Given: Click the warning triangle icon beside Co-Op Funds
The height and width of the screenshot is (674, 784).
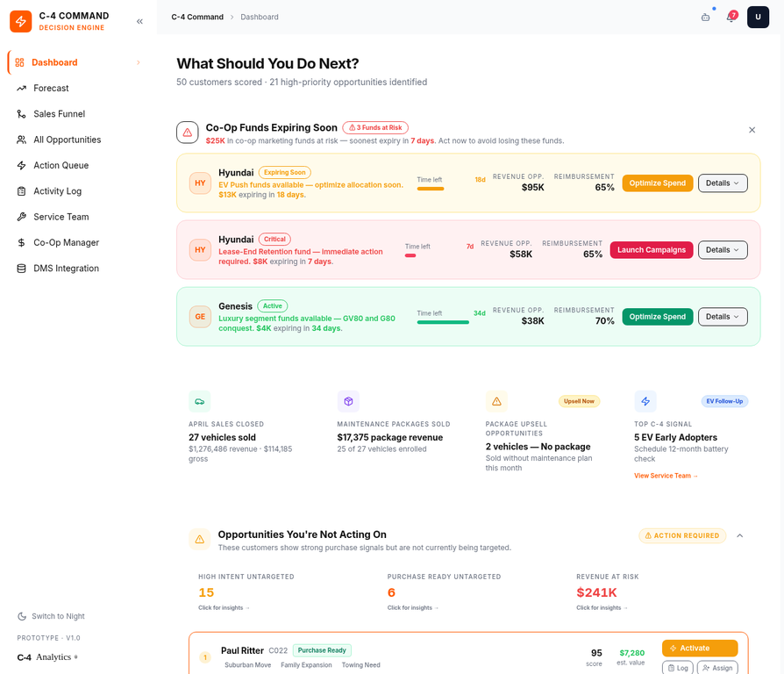Looking at the screenshot, I should (x=188, y=133).
